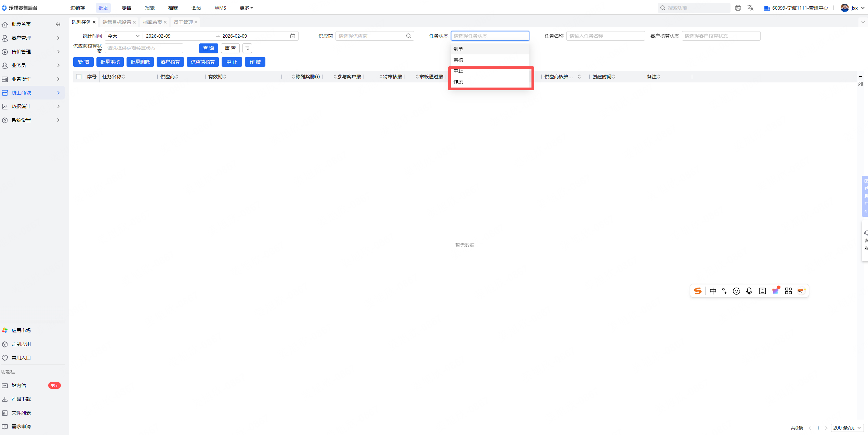The width and height of the screenshot is (868, 435).
Task: Open the 今天 time range dropdown
Action: point(123,36)
